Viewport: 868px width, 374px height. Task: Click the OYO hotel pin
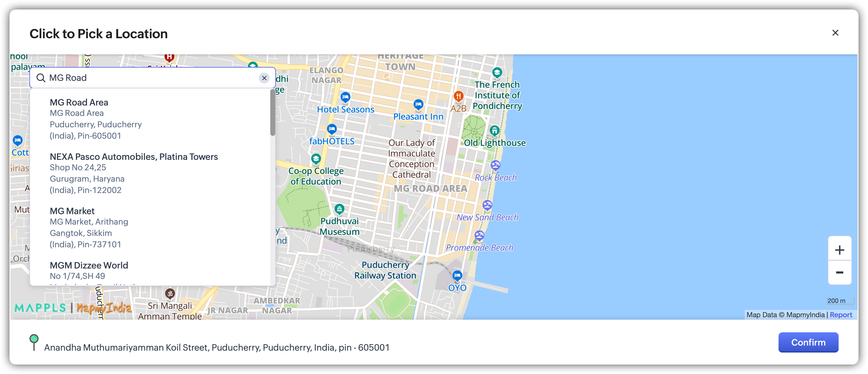point(457,276)
